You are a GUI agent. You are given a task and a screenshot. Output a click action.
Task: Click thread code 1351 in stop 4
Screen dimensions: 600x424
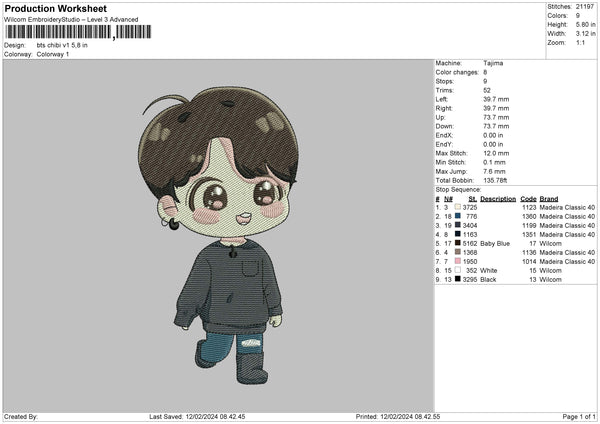(529, 235)
